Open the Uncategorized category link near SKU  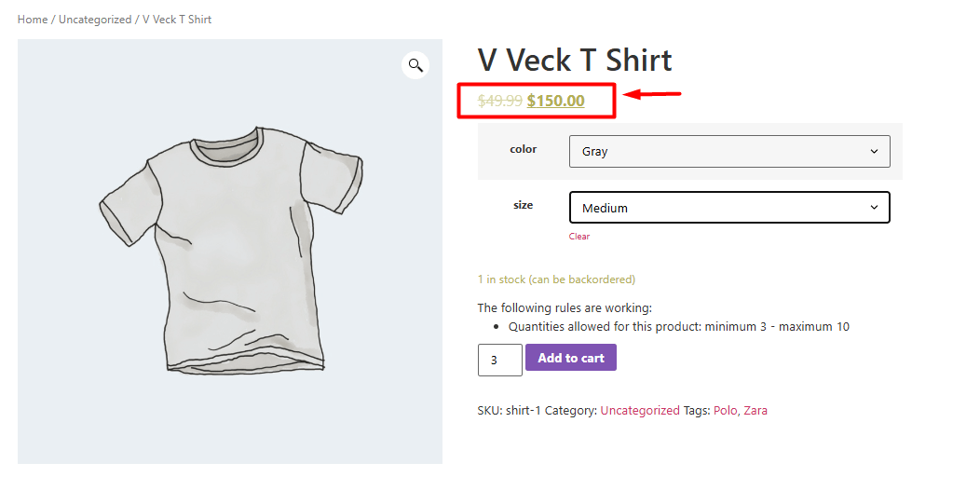click(x=640, y=410)
